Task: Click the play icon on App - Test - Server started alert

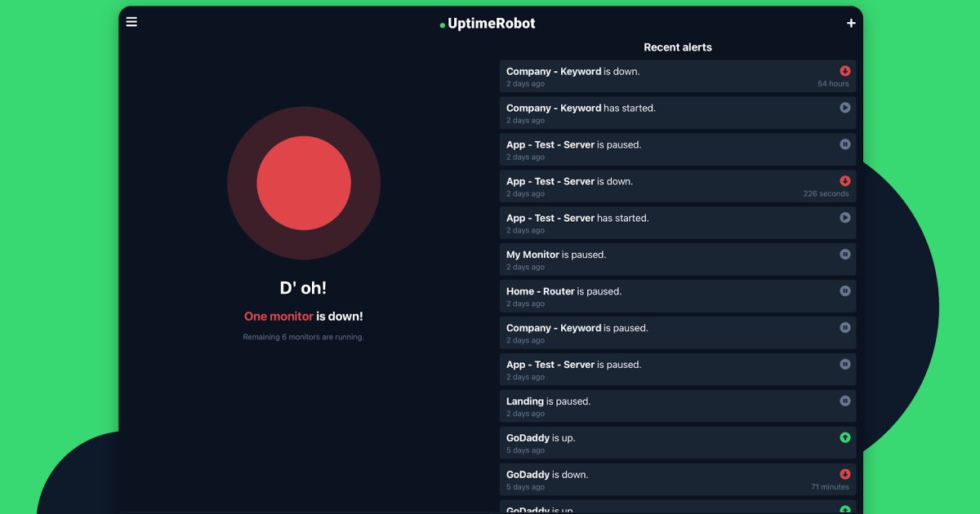Action: pyautogui.click(x=845, y=217)
